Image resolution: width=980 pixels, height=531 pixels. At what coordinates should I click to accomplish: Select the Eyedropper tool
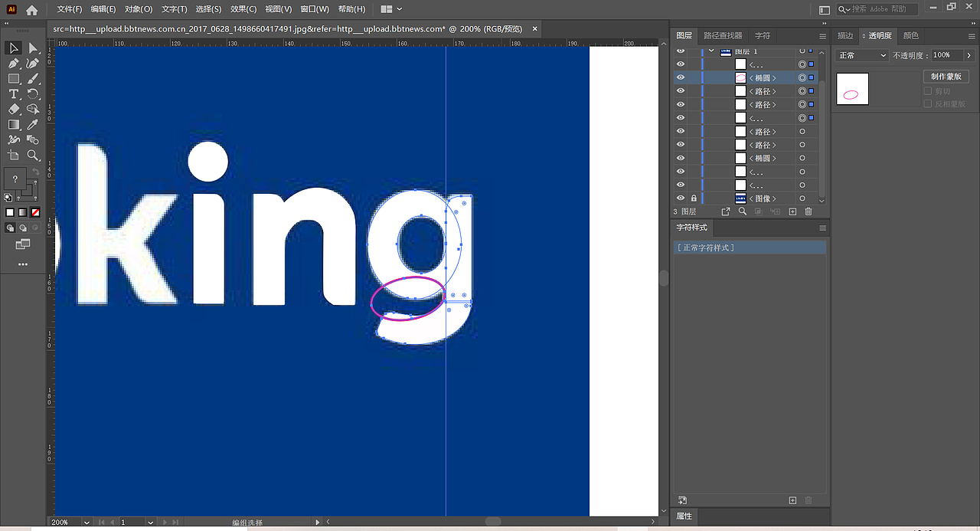click(x=33, y=125)
